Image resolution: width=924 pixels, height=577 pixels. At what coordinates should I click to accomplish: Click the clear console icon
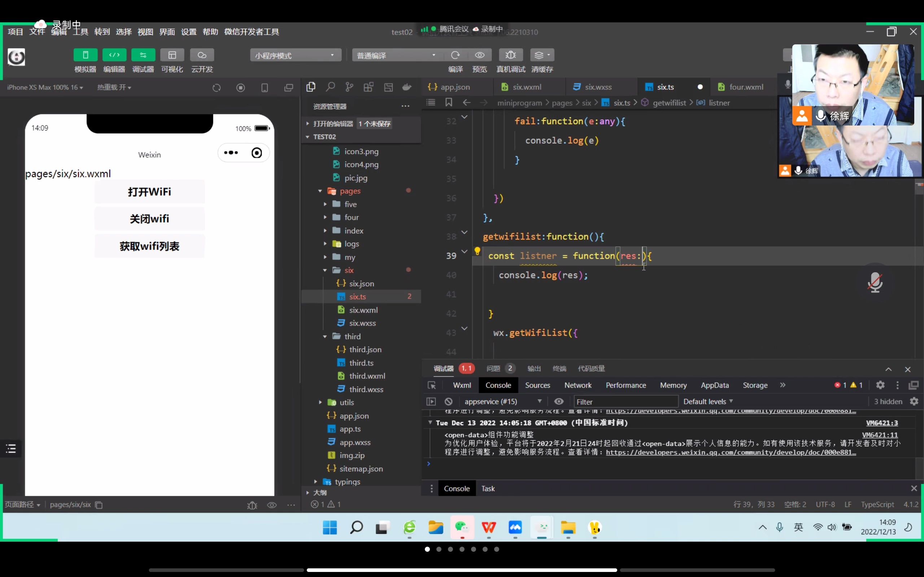pos(449,401)
